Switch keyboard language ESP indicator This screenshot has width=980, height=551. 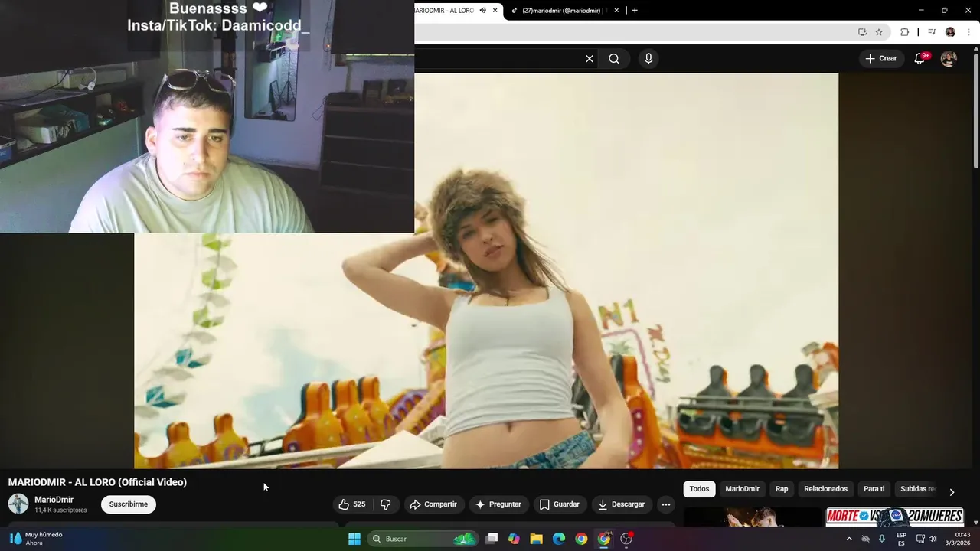point(901,539)
